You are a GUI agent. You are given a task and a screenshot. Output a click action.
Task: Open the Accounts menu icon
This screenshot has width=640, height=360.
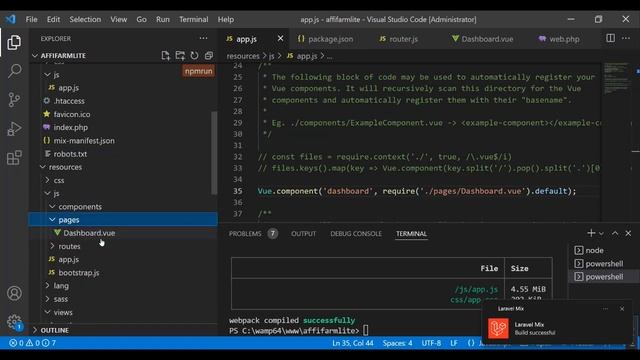[x=14, y=293]
